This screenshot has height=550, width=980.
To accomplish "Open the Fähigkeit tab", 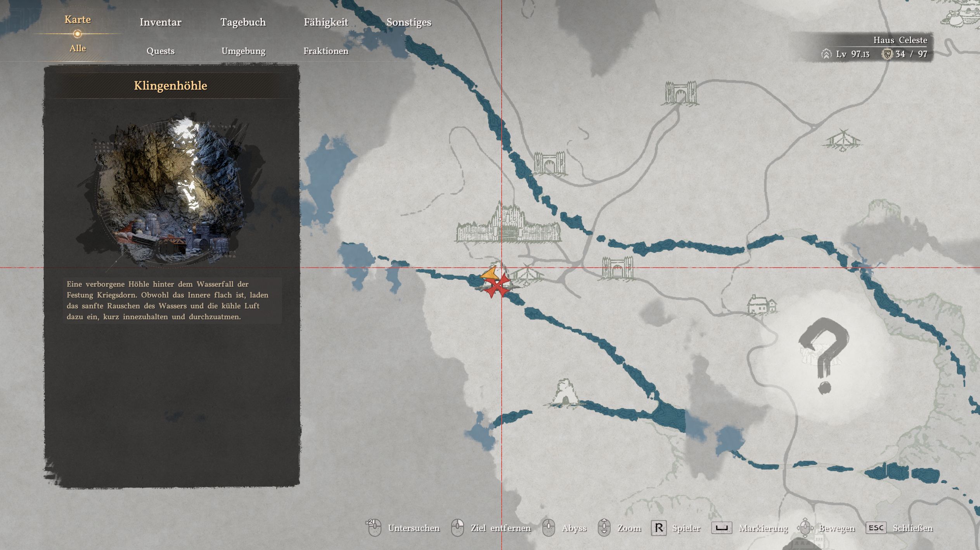I will click(x=326, y=22).
